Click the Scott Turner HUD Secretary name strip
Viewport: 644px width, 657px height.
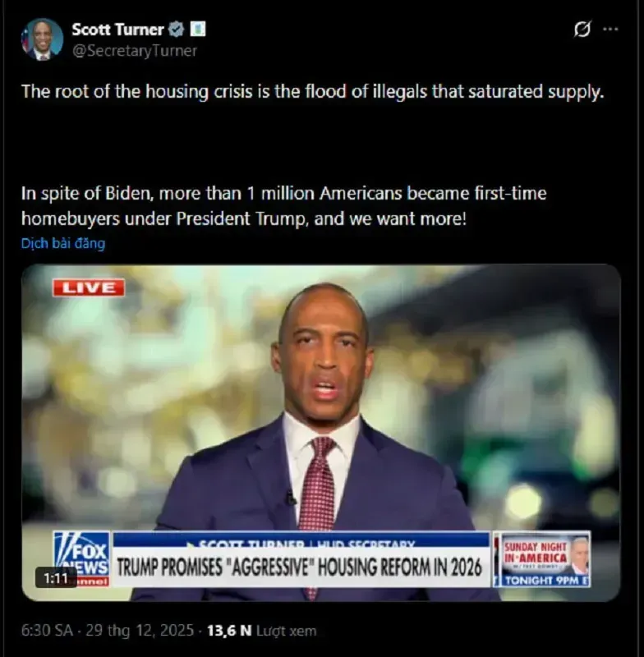tap(301, 540)
